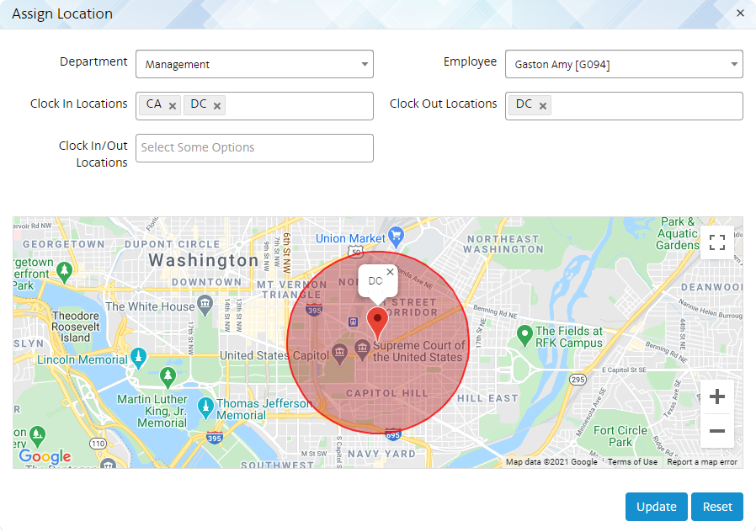This screenshot has width=756, height=532.
Task: Open the Employee dropdown showing Gaston Amy
Action: coord(624,64)
